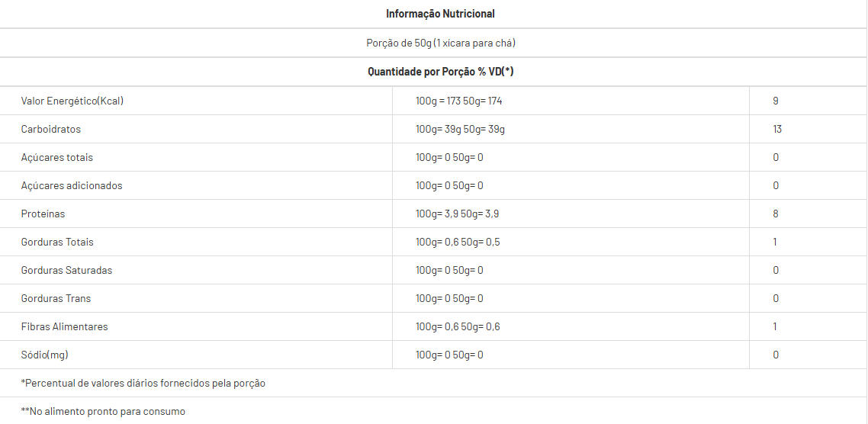
Task: Click the "Proteínas" row label
Action: (x=43, y=214)
